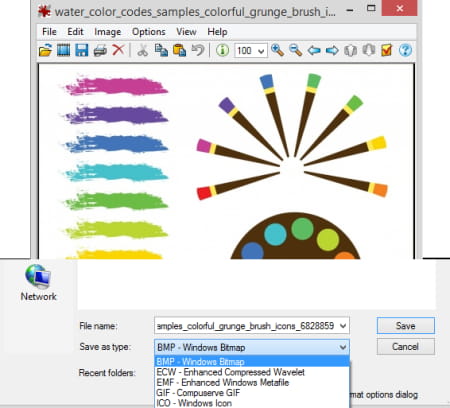Viewport: 450px width, 408px height.
Task: Open About with the blue question mark icon
Action: coord(405,51)
